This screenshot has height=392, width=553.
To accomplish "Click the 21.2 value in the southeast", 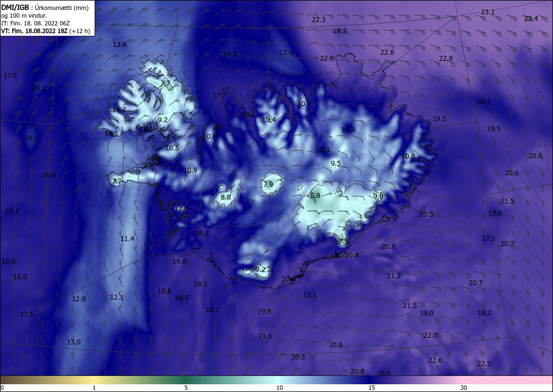I will [x=394, y=276].
